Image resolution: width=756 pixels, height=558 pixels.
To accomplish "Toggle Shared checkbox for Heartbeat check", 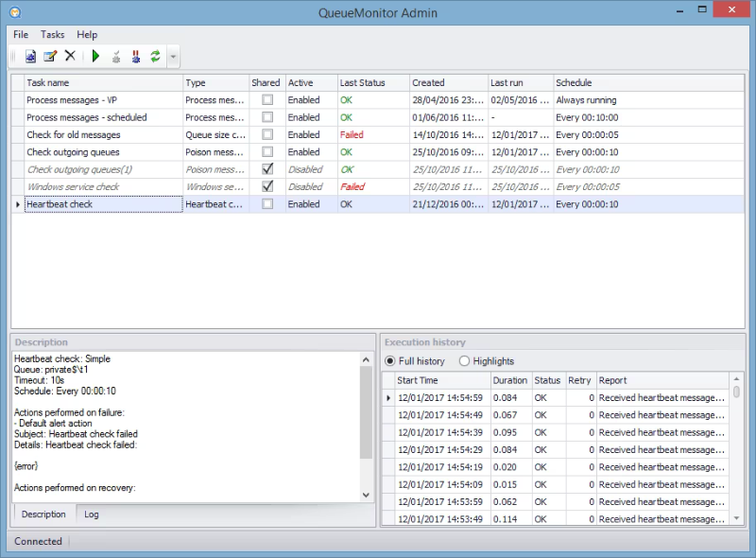I will tap(266, 204).
